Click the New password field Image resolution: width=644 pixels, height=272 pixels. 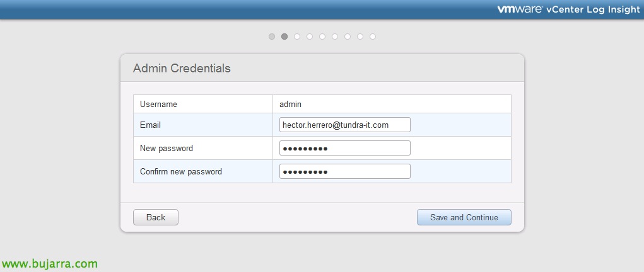pos(344,148)
